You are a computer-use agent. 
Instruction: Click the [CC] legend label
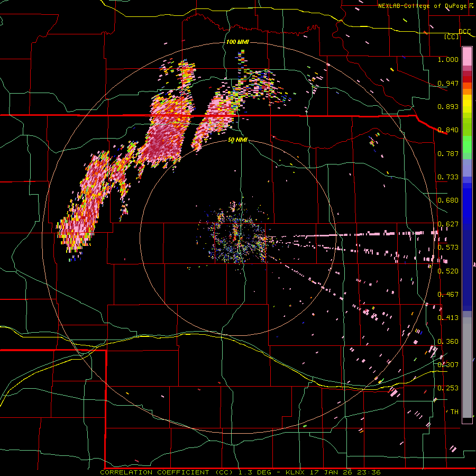click(x=452, y=37)
